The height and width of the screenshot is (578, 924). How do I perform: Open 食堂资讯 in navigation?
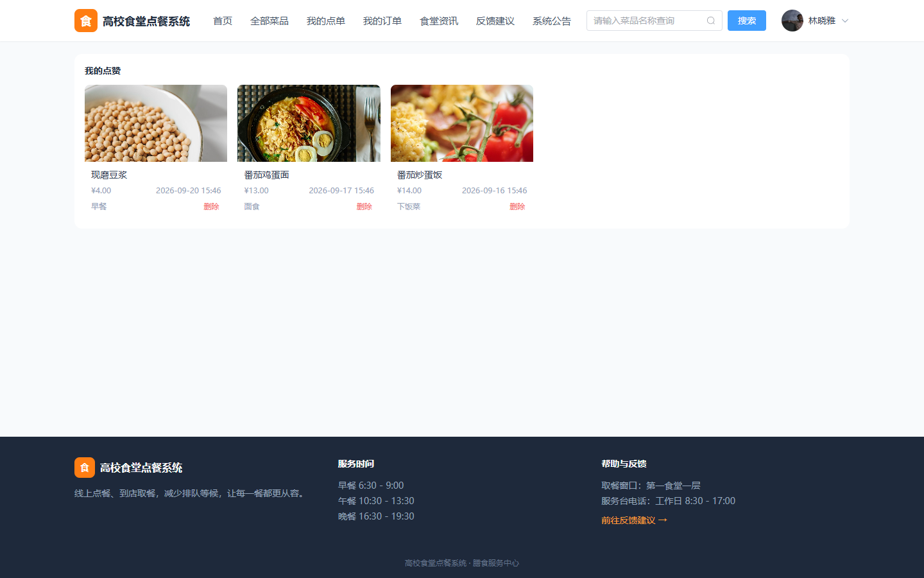(x=439, y=21)
